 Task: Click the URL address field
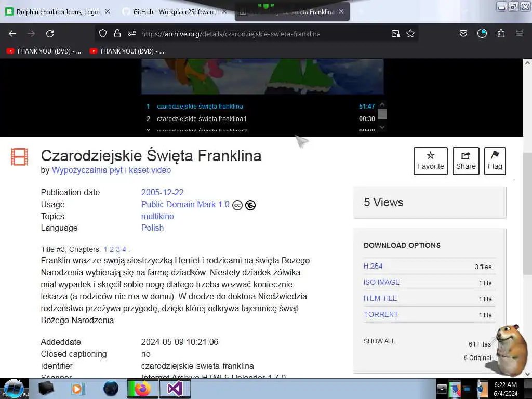(231, 34)
